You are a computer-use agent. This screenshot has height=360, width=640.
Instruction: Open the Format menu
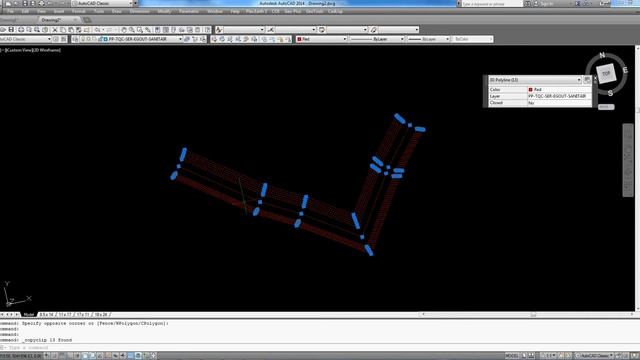78,11
